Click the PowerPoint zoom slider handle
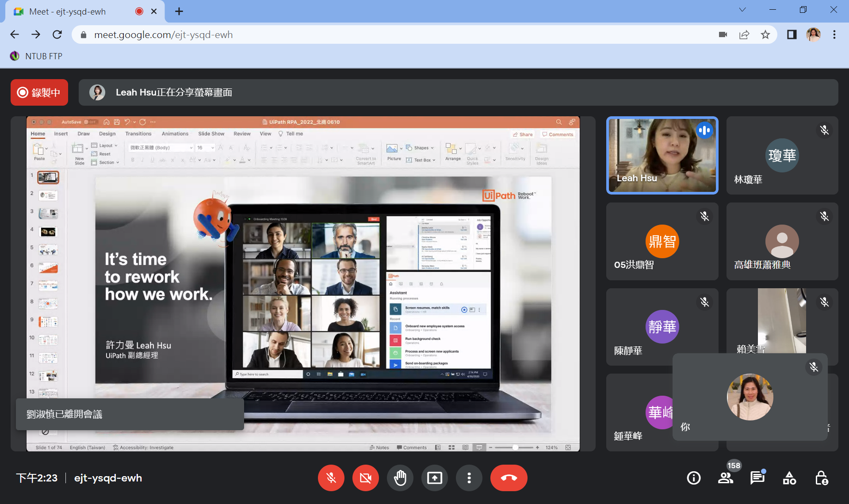This screenshot has height=504, width=849. click(515, 447)
